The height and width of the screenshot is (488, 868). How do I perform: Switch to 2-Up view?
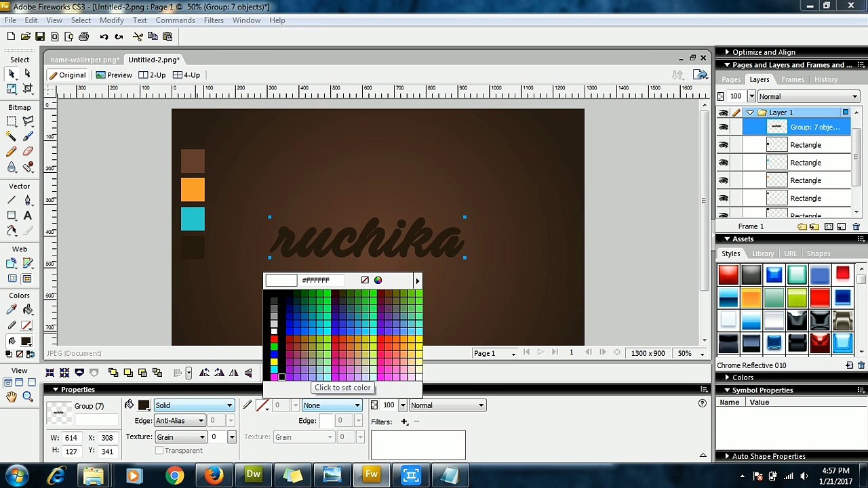pos(153,75)
